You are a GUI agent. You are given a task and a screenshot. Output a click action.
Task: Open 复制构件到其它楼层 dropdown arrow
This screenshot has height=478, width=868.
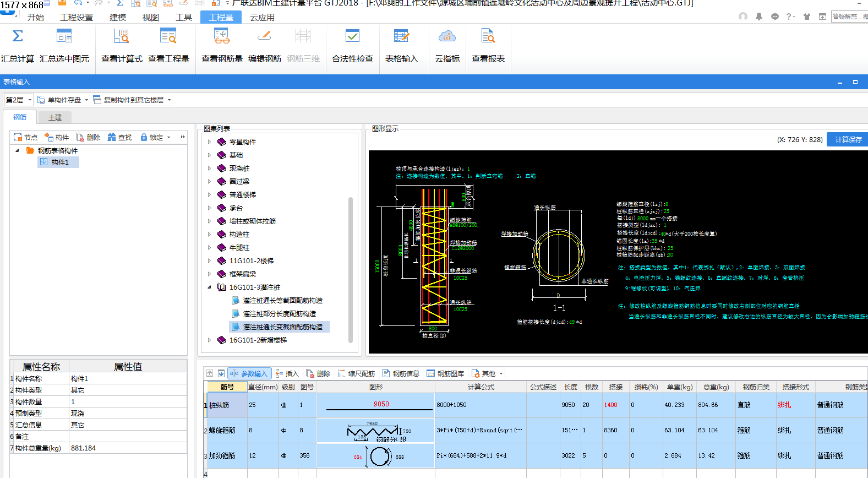169,100
